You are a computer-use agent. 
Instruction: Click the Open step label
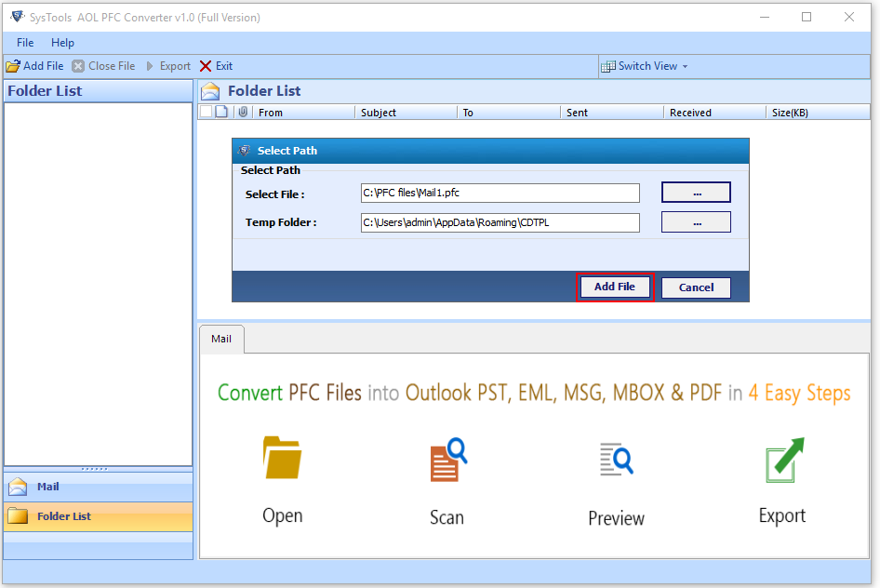click(x=282, y=515)
